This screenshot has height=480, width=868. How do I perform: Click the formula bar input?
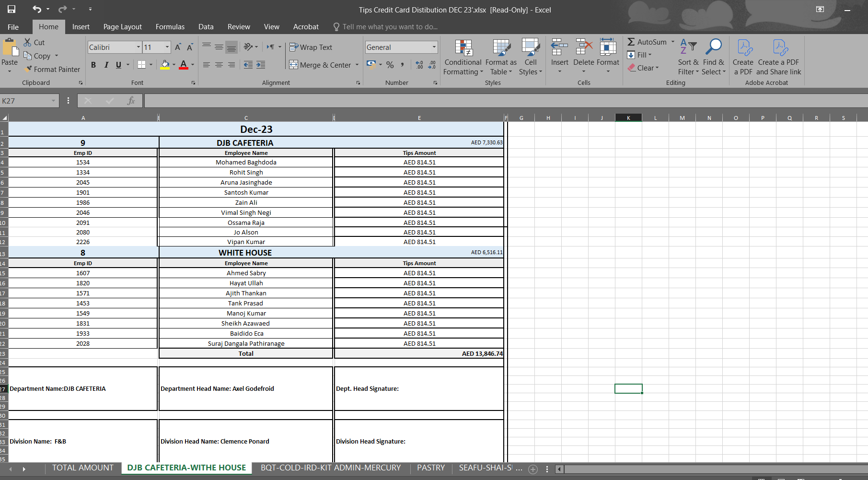[x=506, y=101]
